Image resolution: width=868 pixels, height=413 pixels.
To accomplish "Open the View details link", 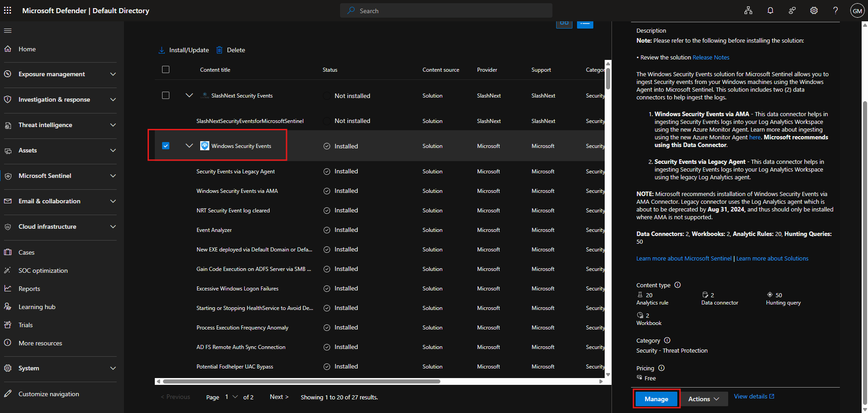I will pos(754,396).
